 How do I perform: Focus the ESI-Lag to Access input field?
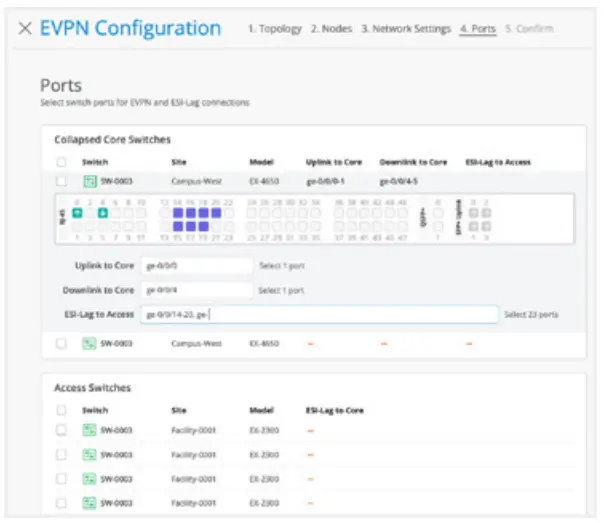click(319, 315)
